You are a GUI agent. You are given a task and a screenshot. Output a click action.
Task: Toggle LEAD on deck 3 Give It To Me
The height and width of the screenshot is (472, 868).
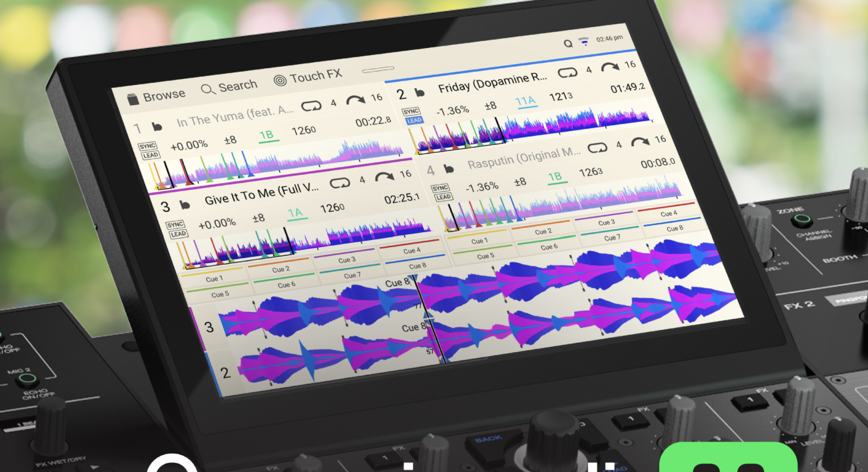pyautogui.click(x=178, y=234)
